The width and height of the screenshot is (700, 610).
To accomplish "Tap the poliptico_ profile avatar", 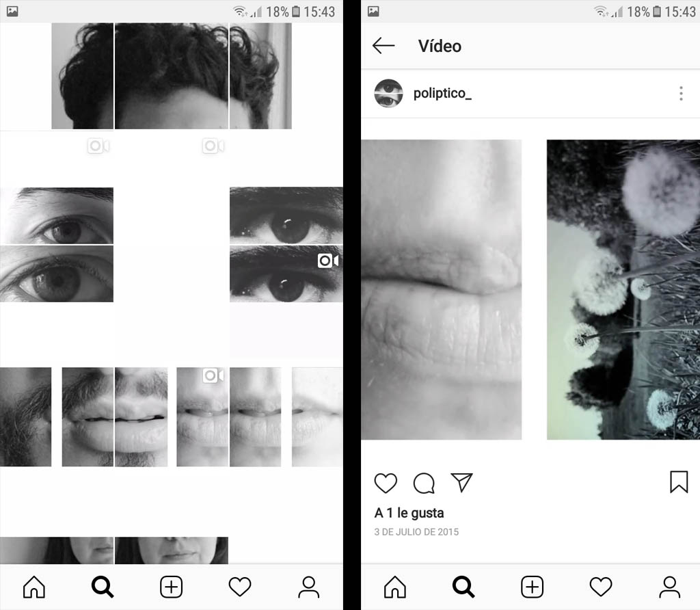I will (x=388, y=94).
